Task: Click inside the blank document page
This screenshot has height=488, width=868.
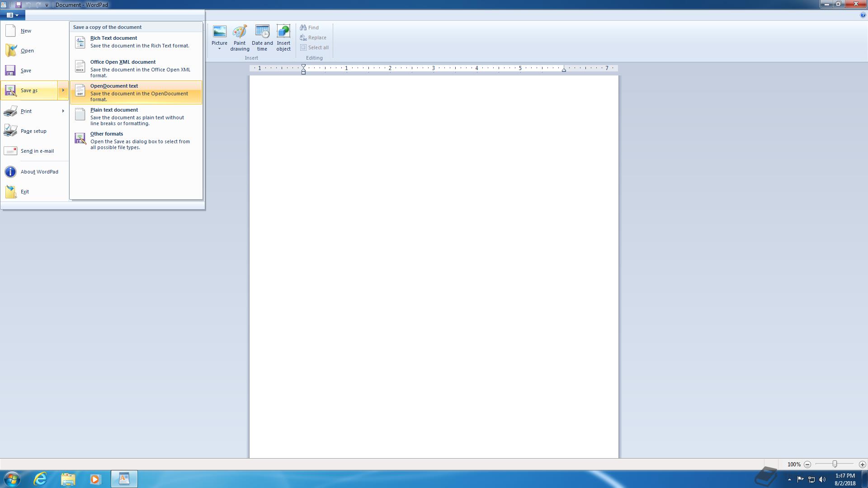Action: (x=434, y=267)
